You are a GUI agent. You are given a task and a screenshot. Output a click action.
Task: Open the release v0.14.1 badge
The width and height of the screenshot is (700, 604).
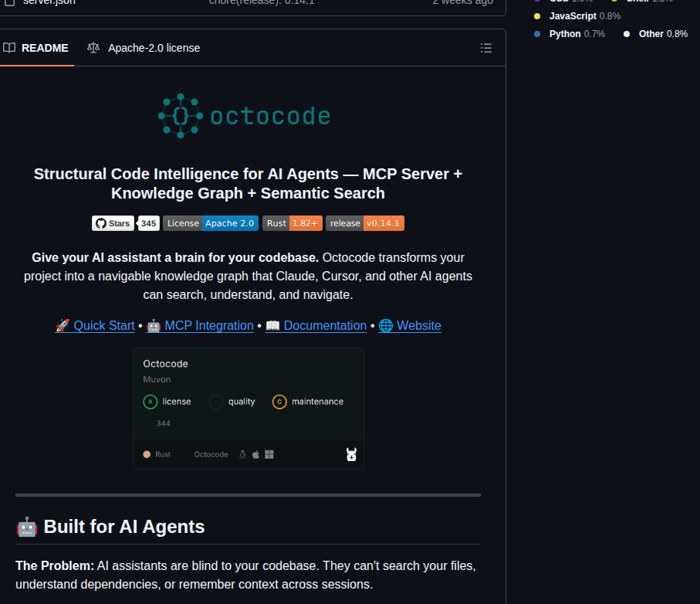click(x=365, y=223)
